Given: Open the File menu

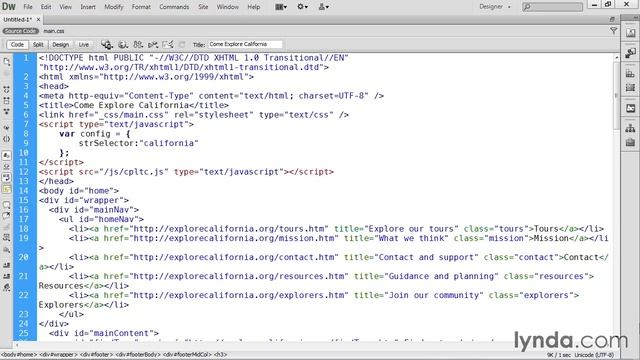Looking at the screenshot, I should click(28, 7).
